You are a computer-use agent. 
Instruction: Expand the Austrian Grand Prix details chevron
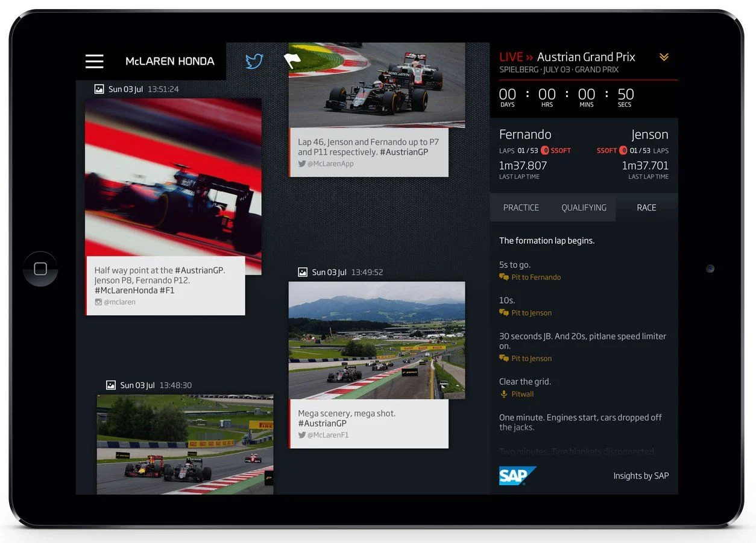pos(664,57)
